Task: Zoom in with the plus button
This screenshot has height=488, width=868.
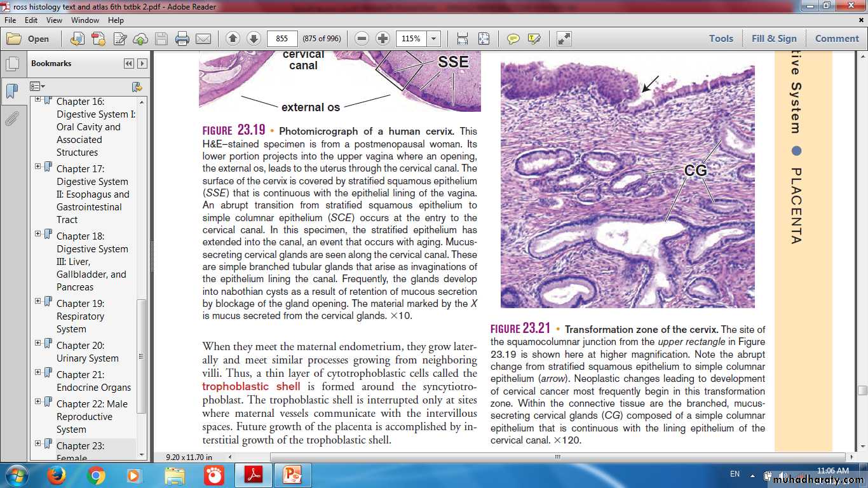Action: (x=383, y=39)
